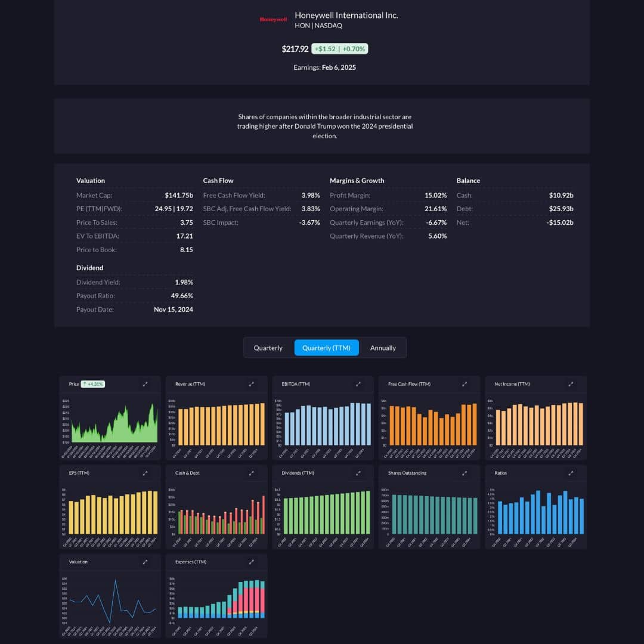The width and height of the screenshot is (644, 644).
Task: Select the Quarterly (TTM) tab
Action: click(x=327, y=348)
